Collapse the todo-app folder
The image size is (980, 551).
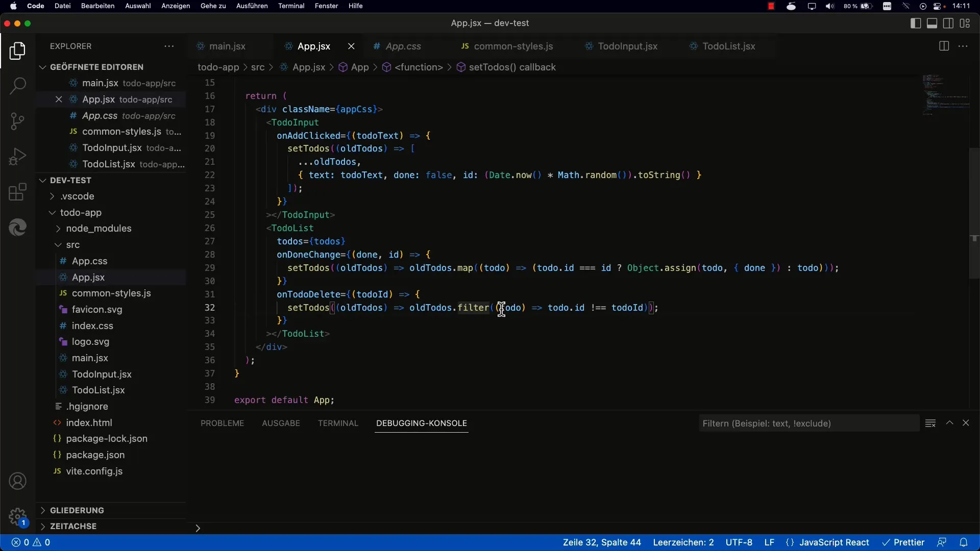click(x=52, y=212)
